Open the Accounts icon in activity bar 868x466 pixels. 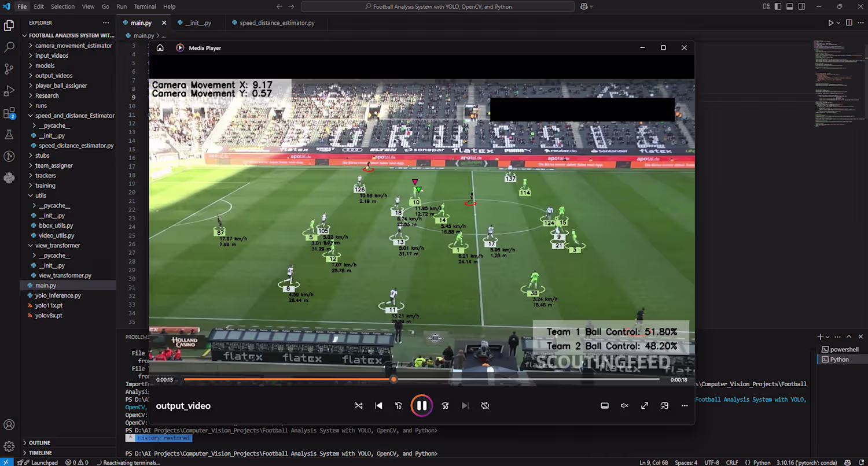click(9, 426)
